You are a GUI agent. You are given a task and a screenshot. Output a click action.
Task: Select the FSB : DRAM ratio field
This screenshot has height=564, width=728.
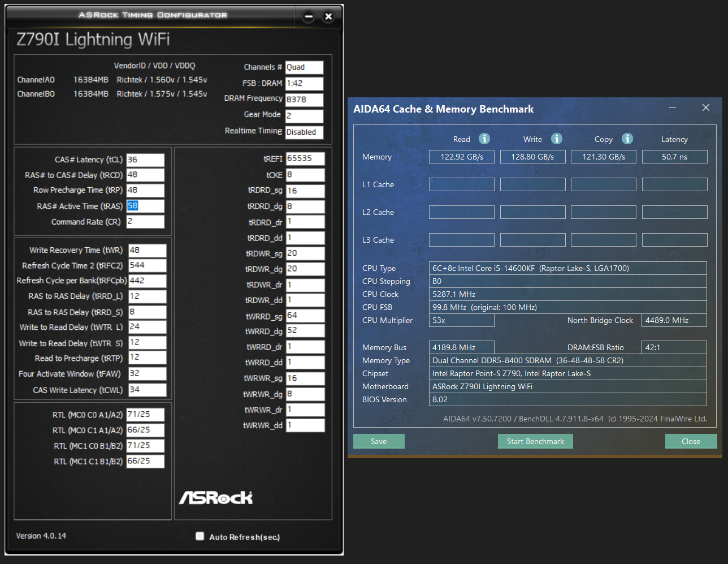point(304,83)
